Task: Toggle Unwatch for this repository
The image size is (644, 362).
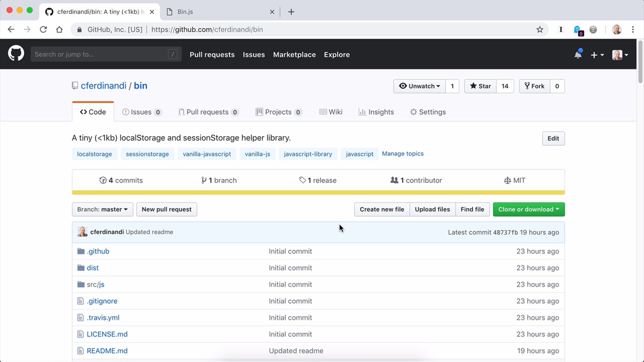Action: (419, 86)
